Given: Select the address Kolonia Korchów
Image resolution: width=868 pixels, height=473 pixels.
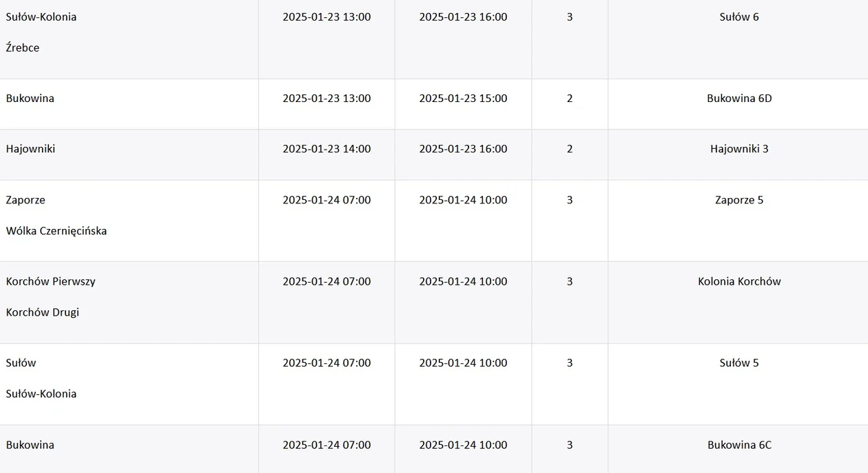Looking at the screenshot, I should 739,281.
